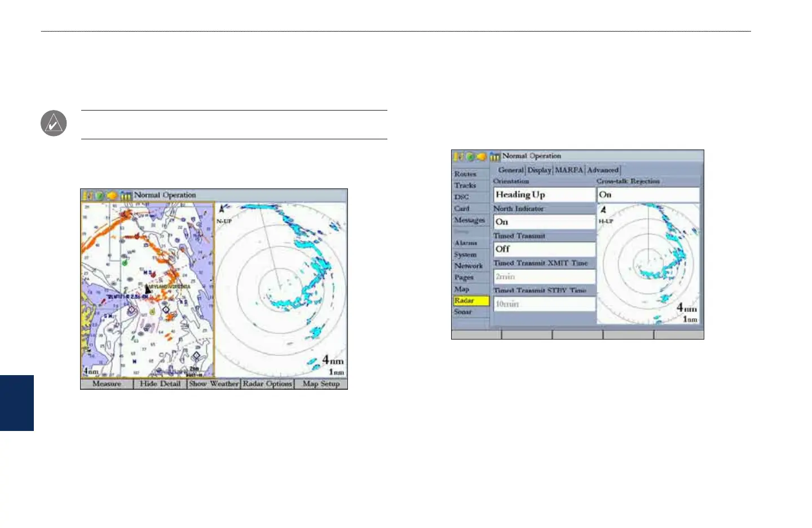Open the Orientation Heading Up dropdown

click(x=544, y=195)
